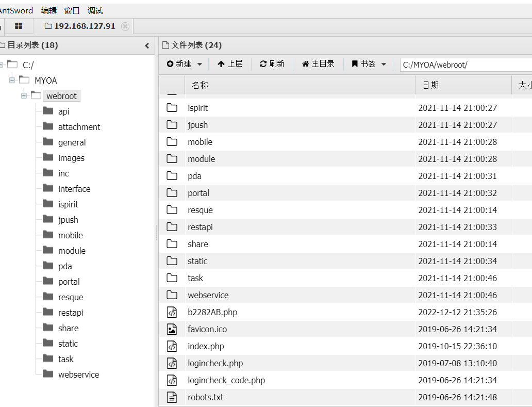532x407 pixels.
Task: Select the resque row in file list
Action: (x=345, y=210)
